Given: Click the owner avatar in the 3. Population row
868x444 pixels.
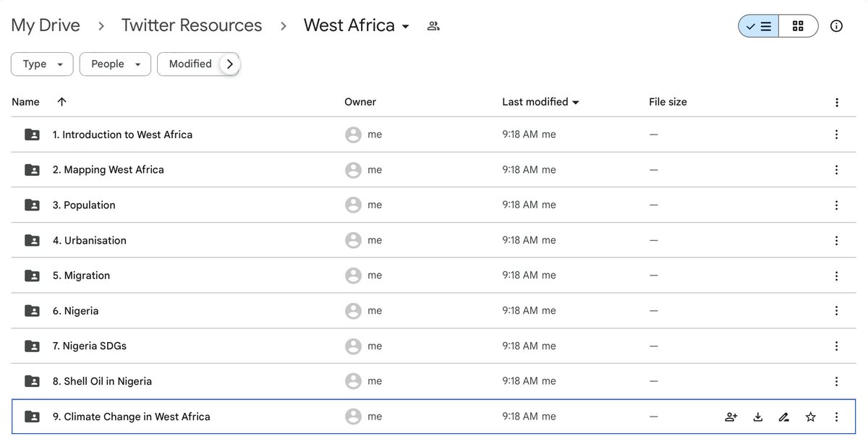Looking at the screenshot, I should click(x=353, y=205).
